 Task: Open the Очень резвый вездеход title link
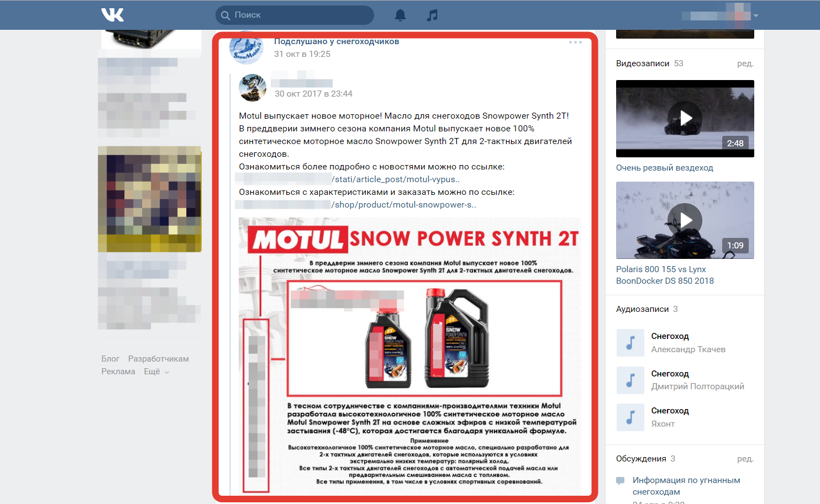(x=665, y=168)
